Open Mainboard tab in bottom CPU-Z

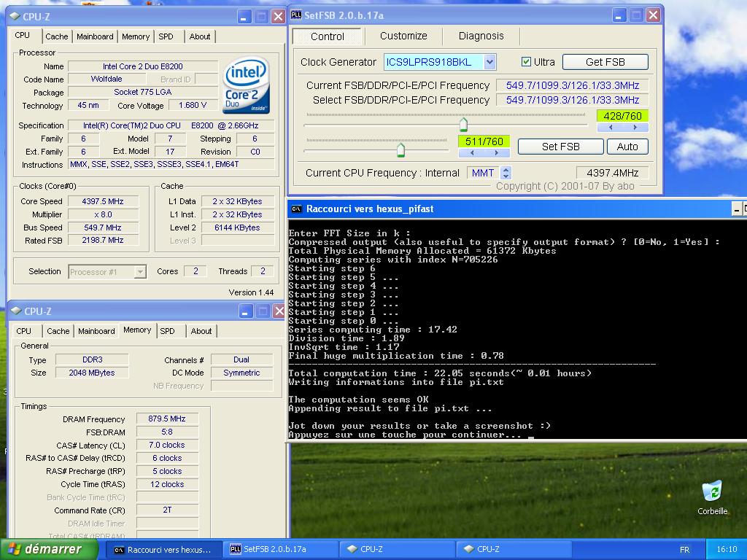96,331
